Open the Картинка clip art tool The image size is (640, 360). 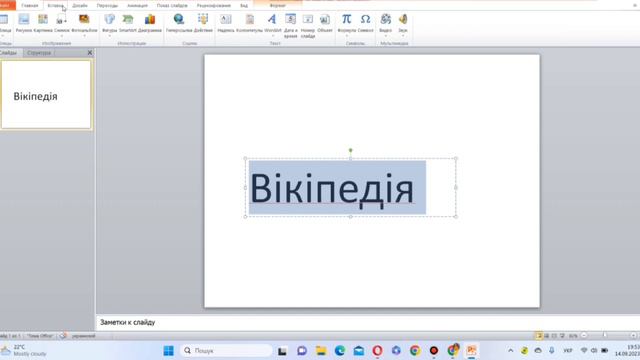coord(43,23)
